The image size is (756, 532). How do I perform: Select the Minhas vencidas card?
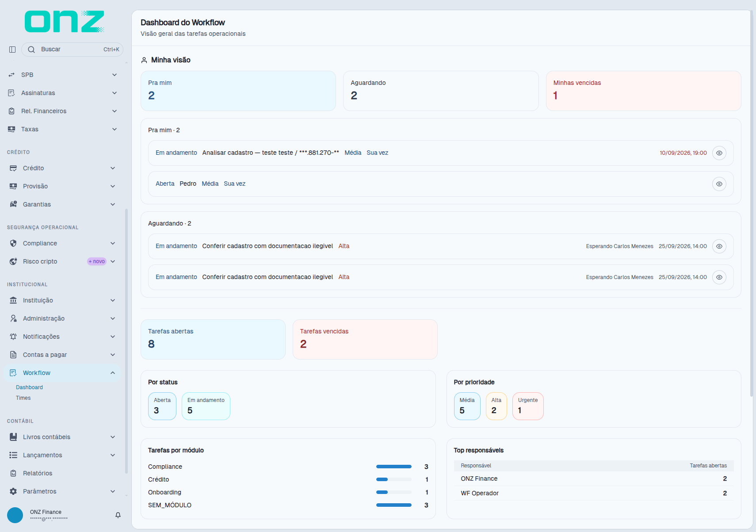[643, 91]
